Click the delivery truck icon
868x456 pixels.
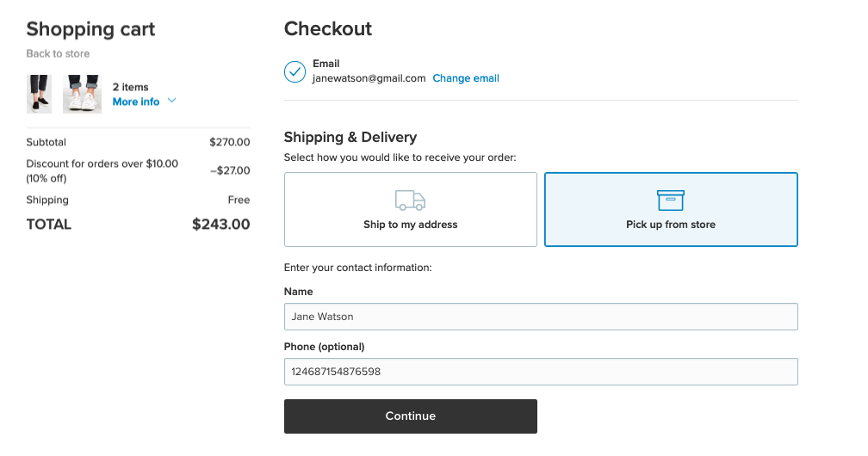pyautogui.click(x=410, y=200)
